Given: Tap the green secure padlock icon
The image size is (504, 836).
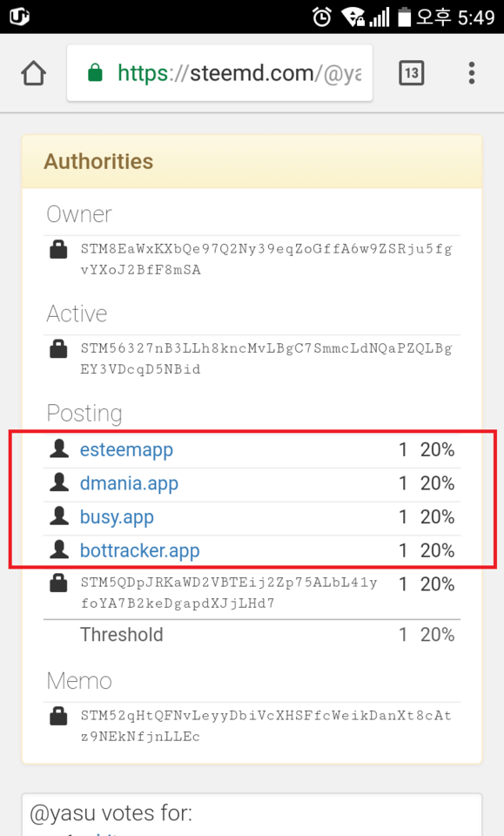Looking at the screenshot, I should click(x=95, y=72).
